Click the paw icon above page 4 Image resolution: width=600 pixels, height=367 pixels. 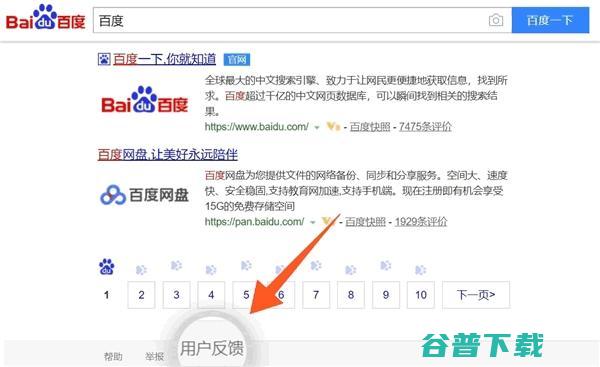coord(211,270)
